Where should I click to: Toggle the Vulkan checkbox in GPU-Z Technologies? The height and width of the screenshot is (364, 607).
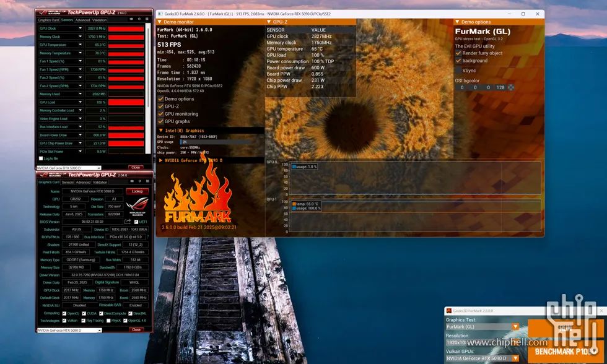[x=64, y=321]
